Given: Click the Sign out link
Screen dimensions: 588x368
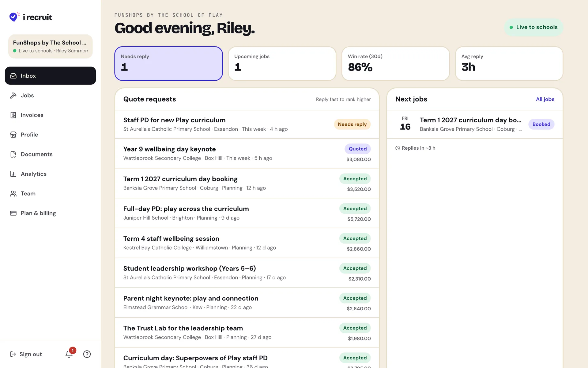Looking at the screenshot, I should (26, 354).
